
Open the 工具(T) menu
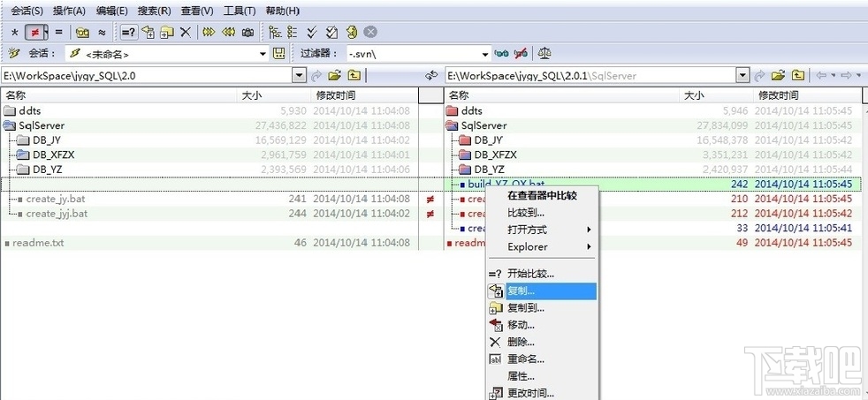coord(240,11)
